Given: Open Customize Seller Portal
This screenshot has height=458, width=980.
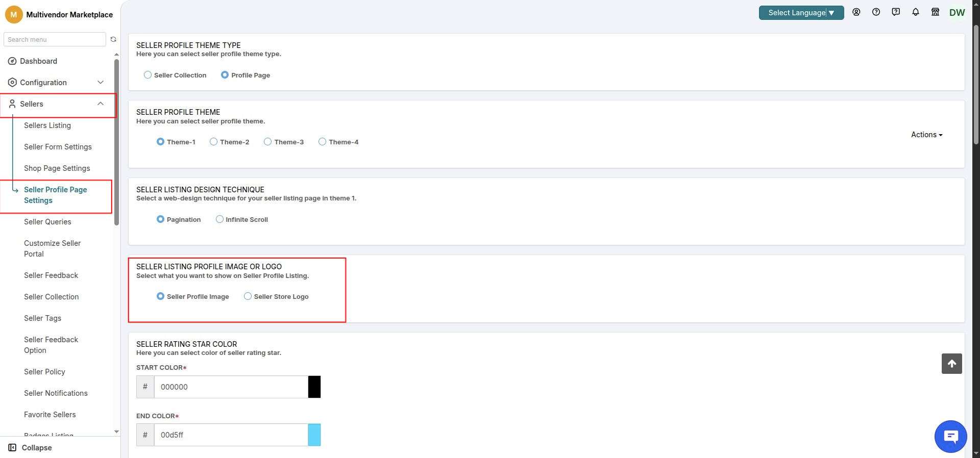Looking at the screenshot, I should (x=52, y=248).
